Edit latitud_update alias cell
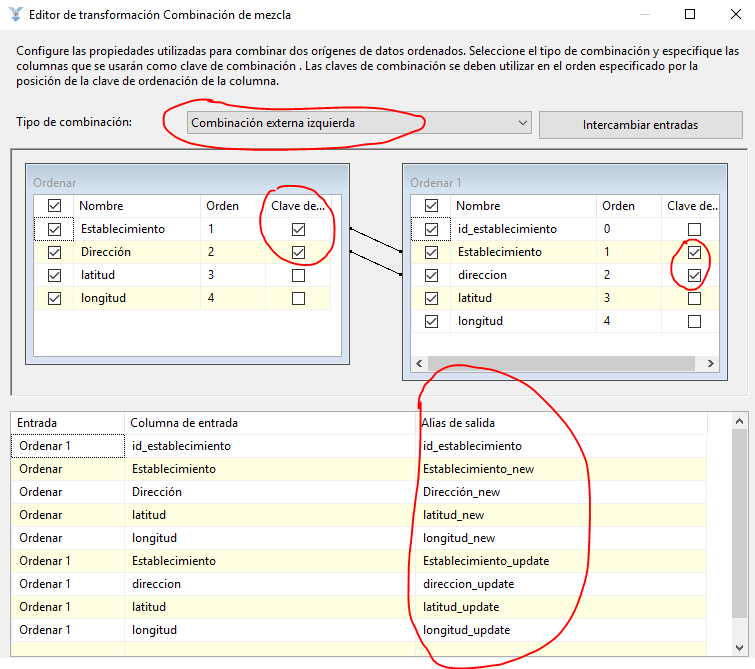 pyautogui.click(x=561, y=607)
